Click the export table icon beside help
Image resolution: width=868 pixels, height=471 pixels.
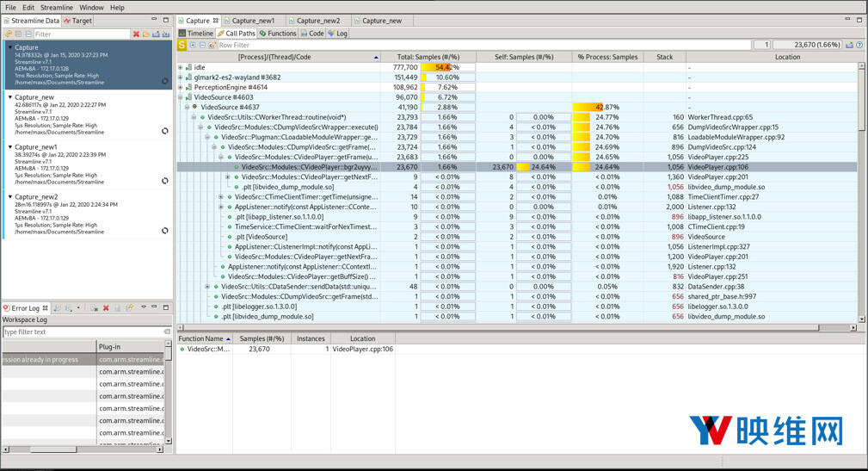(x=848, y=45)
